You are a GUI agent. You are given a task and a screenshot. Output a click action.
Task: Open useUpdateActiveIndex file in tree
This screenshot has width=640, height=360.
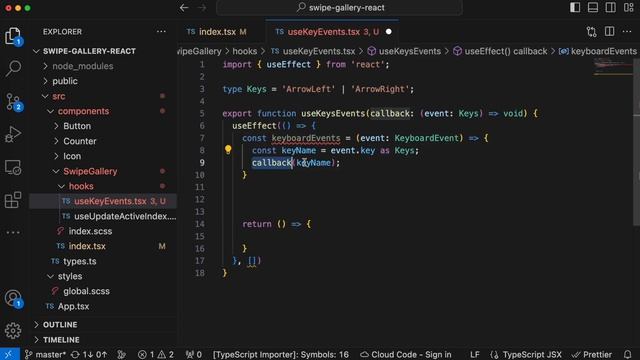coord(103,216)
